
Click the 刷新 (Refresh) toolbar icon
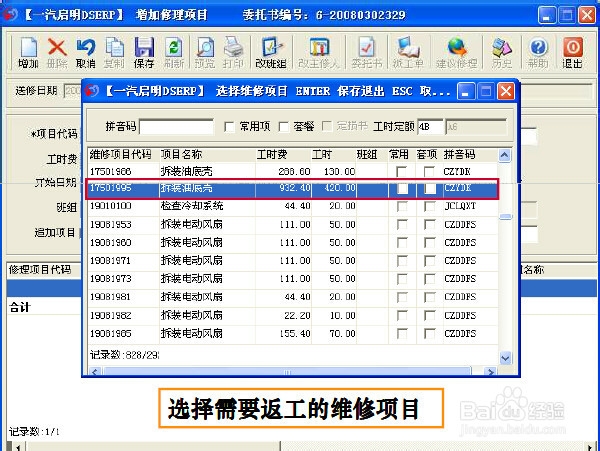[174, 52]
